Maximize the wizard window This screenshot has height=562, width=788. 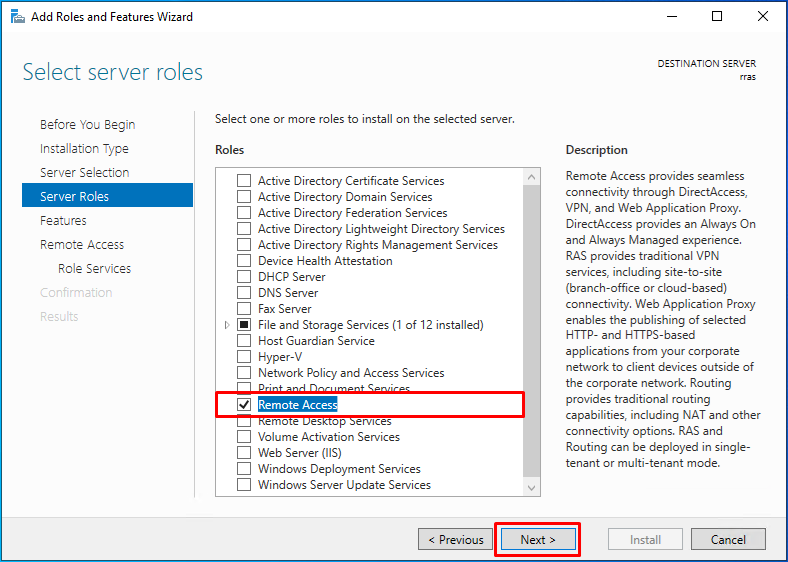[717, 17]
